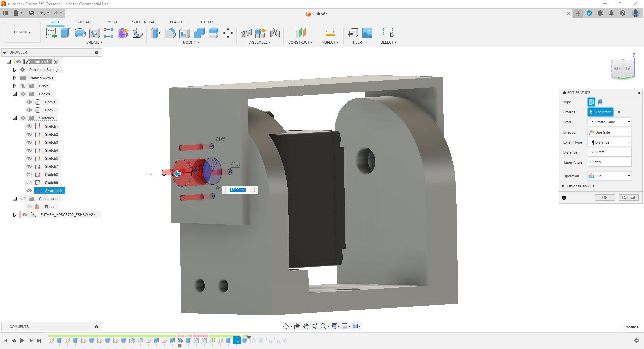Clear the profiles selection with X
This screenshot has height=349, width=644.
point(619,112)
